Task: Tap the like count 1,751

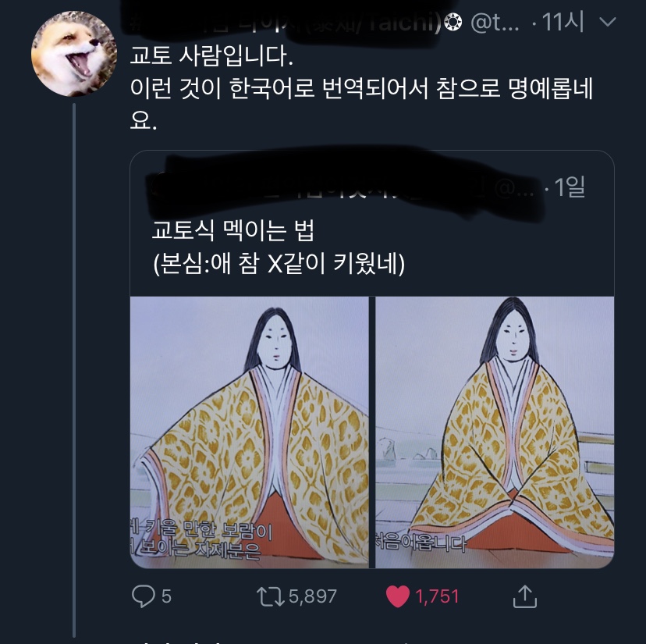Action: (x=437, y=597)
